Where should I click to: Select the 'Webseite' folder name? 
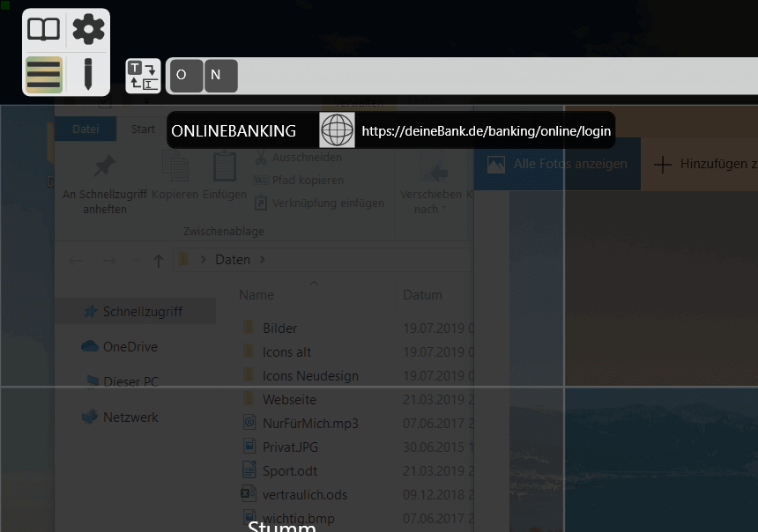(x=289, y=399)
